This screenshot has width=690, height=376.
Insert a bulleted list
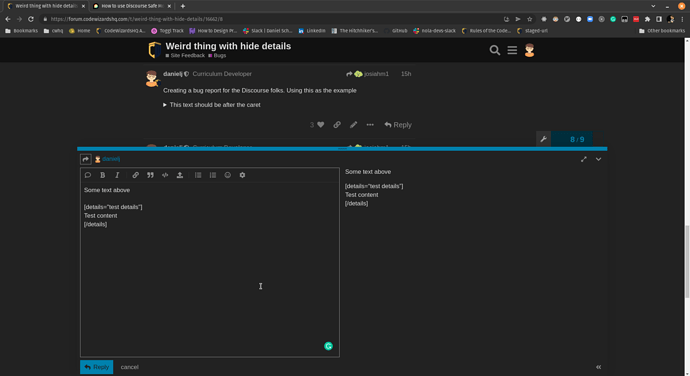point(198,175)
